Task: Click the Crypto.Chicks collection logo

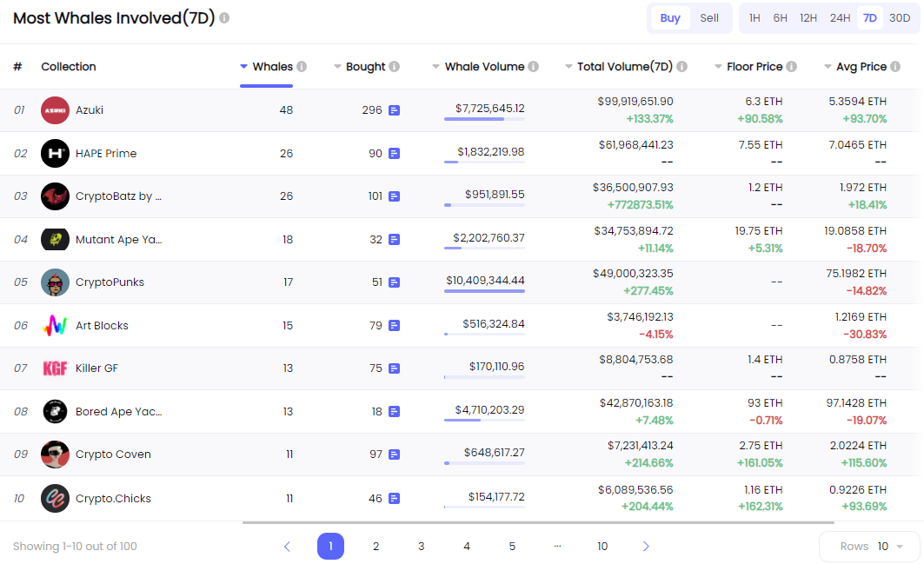Action: [55, 499]
